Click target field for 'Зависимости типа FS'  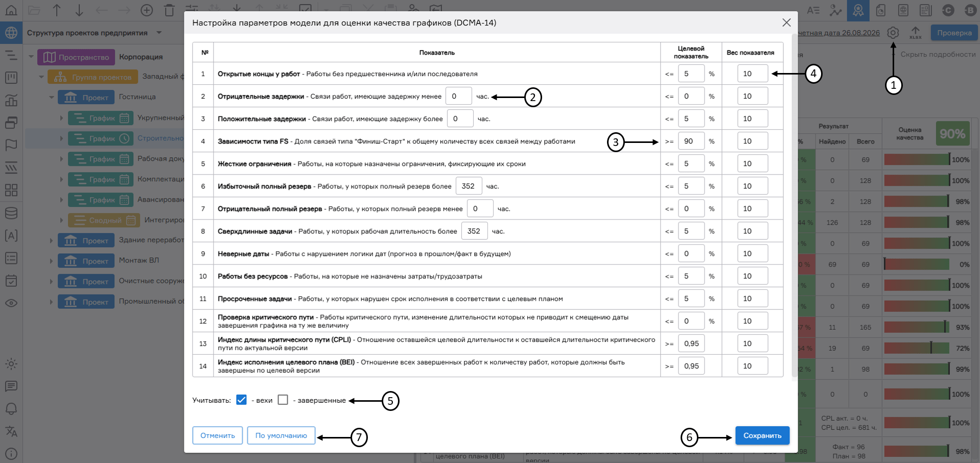(691, 141)
